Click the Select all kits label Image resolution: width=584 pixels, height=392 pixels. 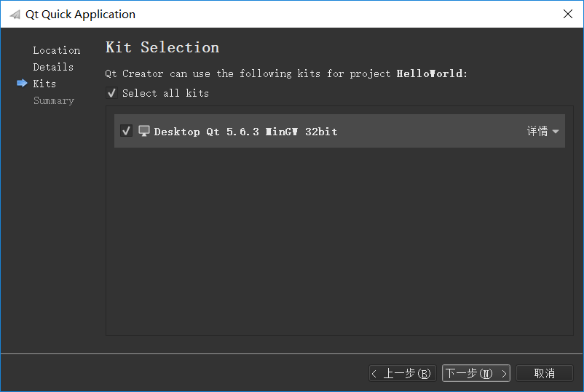tap(166, 93)
